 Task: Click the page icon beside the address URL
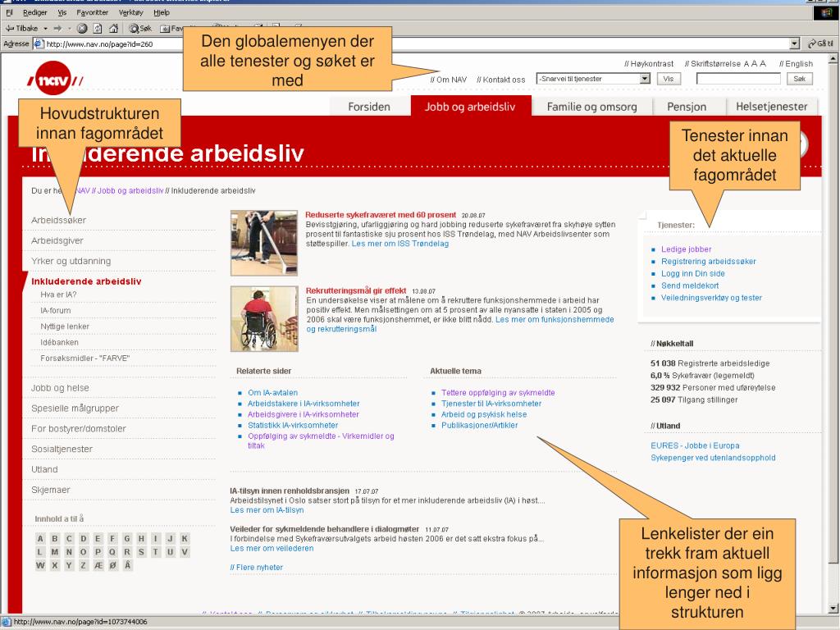pos(39,44)
